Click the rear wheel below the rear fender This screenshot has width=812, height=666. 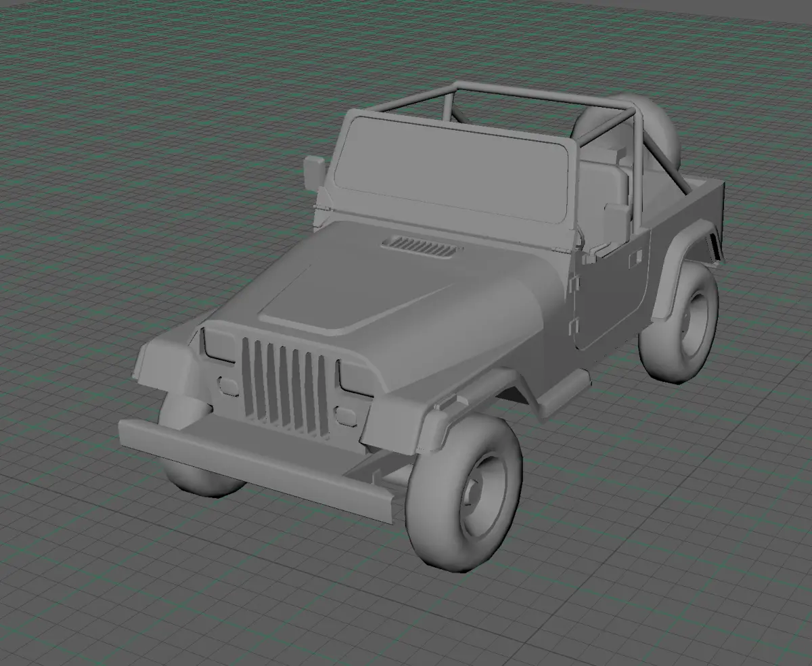[679, 322]
